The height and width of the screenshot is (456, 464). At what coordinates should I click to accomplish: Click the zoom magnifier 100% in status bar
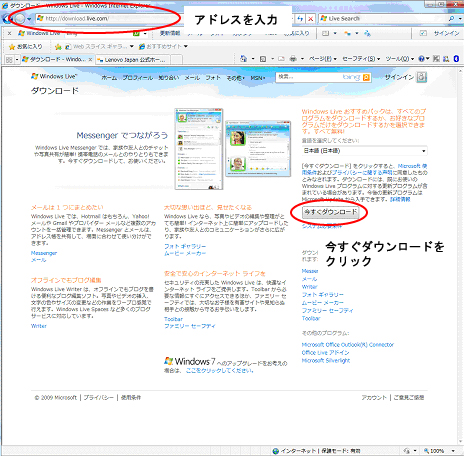pos(434,451)
